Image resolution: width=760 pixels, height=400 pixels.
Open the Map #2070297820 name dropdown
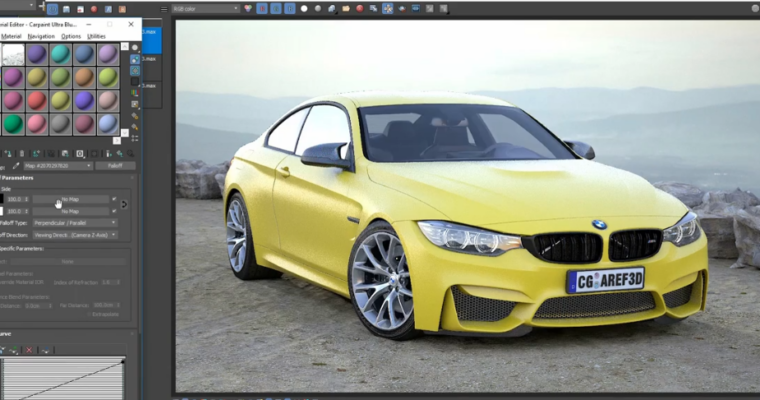(x=58, y=166)
